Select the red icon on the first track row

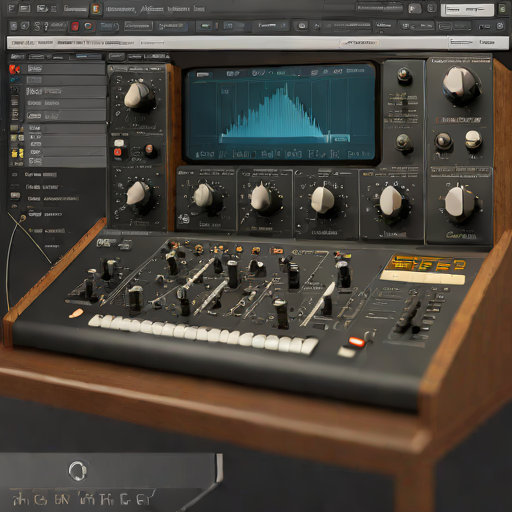(x=14, y=69)
